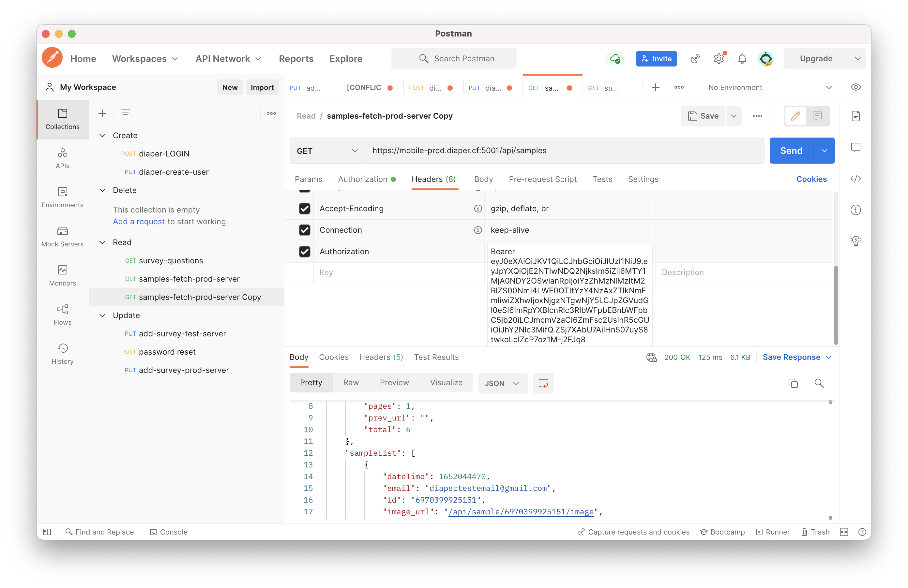Open the Mock Servers sidebar panel
This screenshot has width=908, height=588.
click(63, 237)
